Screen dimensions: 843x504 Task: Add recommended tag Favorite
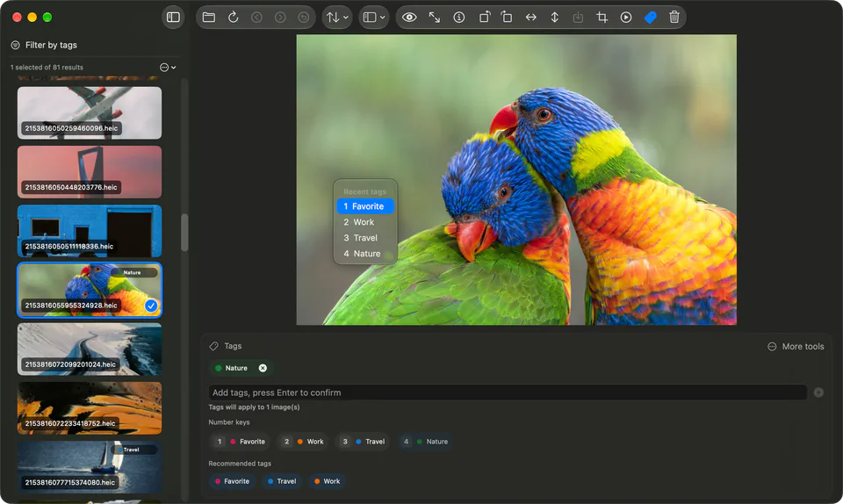(x=232, y=481)
